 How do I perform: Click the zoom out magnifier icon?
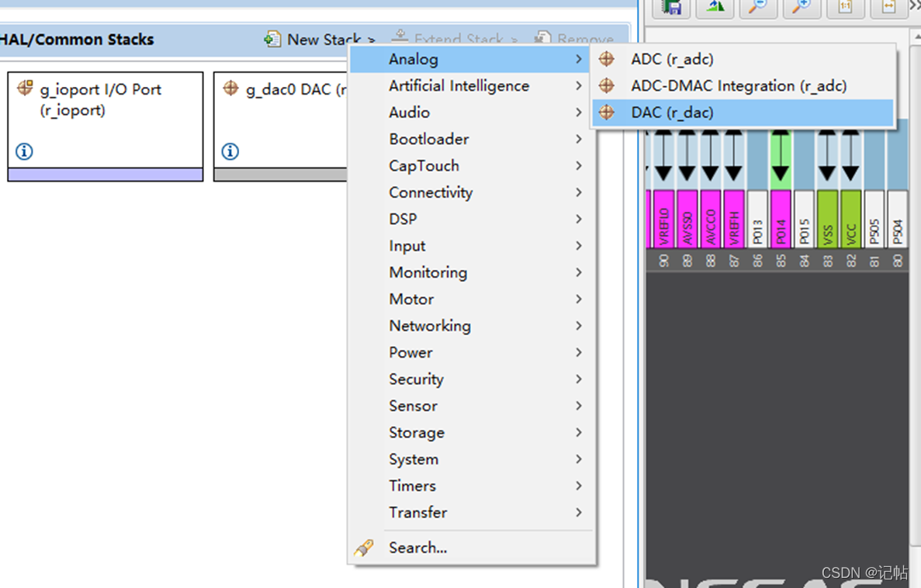pyautogui.click(x=758, y=7)
